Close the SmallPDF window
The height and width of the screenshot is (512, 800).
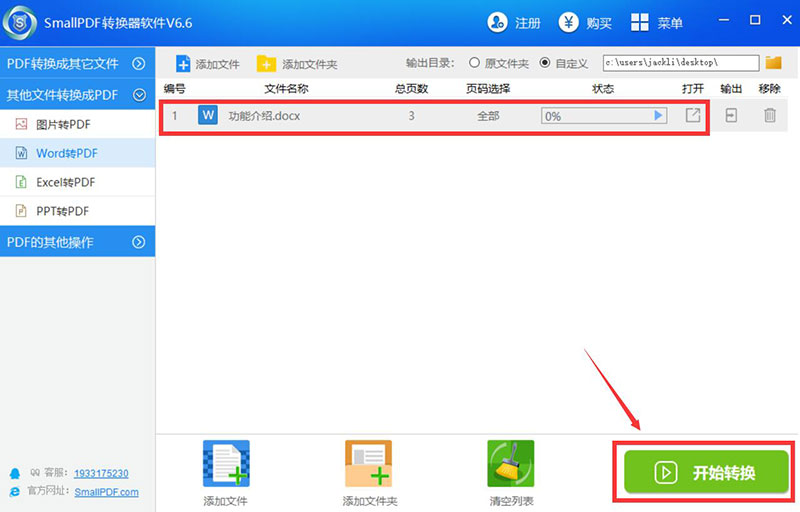(x=787, y=20)
